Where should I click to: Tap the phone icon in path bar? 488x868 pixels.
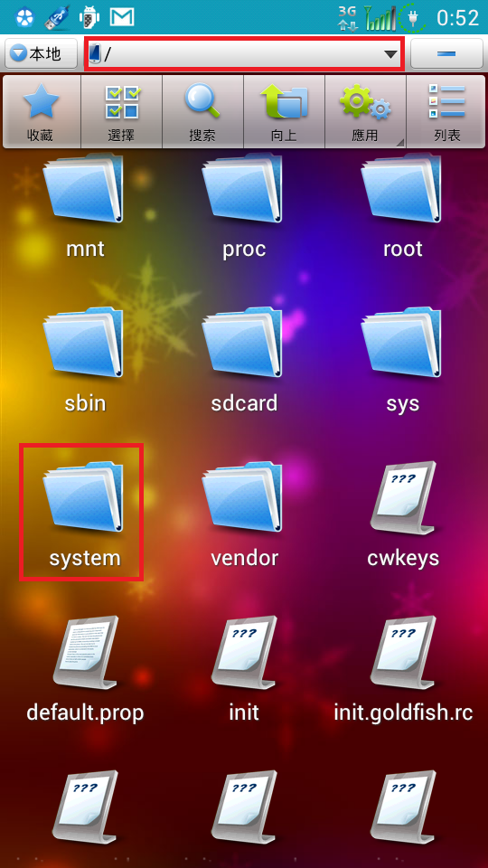pos(95,53)
